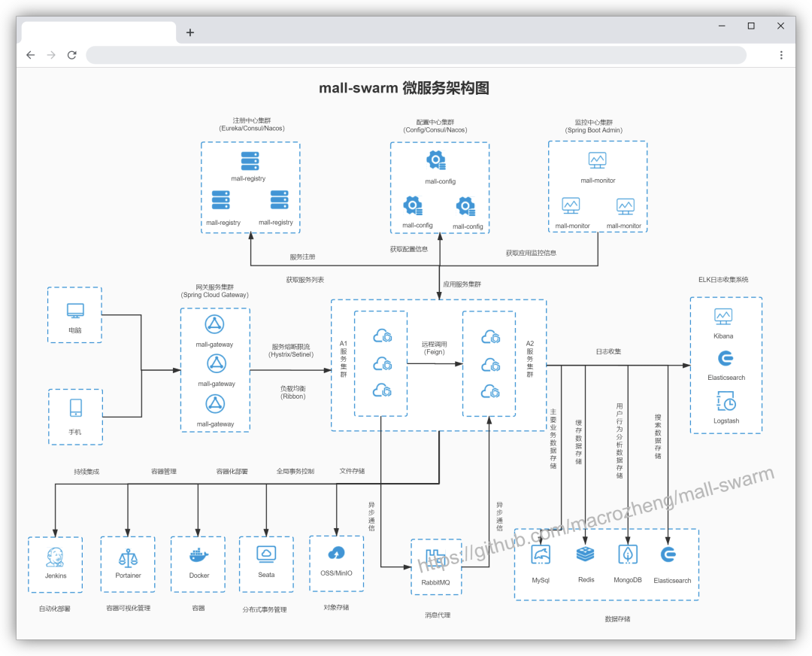This screenshot has height=656, width=812.
Task: Focus the browser address bar
Action: [416, 55]
